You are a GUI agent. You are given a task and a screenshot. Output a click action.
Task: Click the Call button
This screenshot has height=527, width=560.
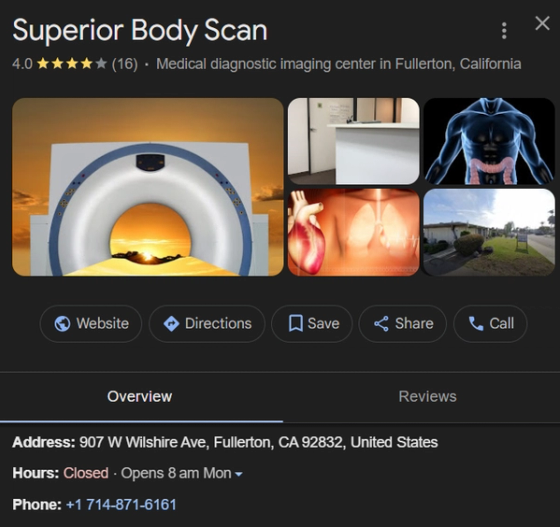tap(490, 324)
